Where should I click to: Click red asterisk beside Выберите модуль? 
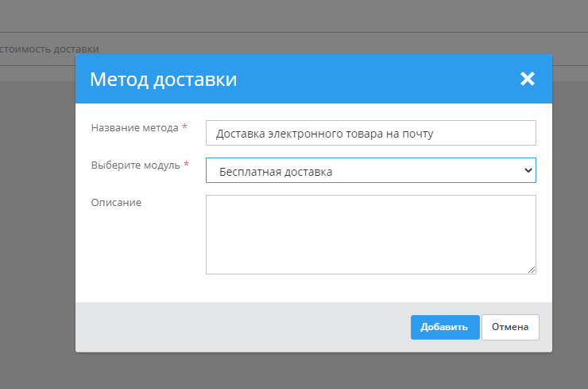click(187, 165)
